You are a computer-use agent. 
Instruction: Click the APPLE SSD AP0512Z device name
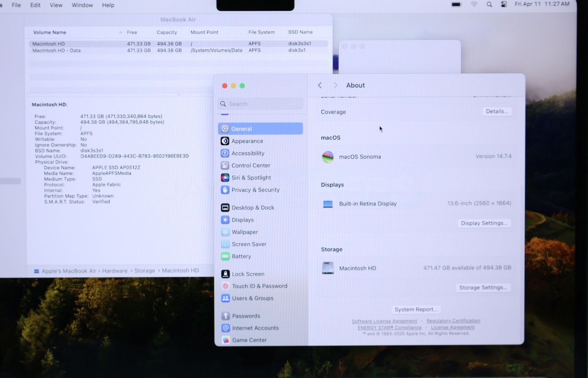[116, 168]
